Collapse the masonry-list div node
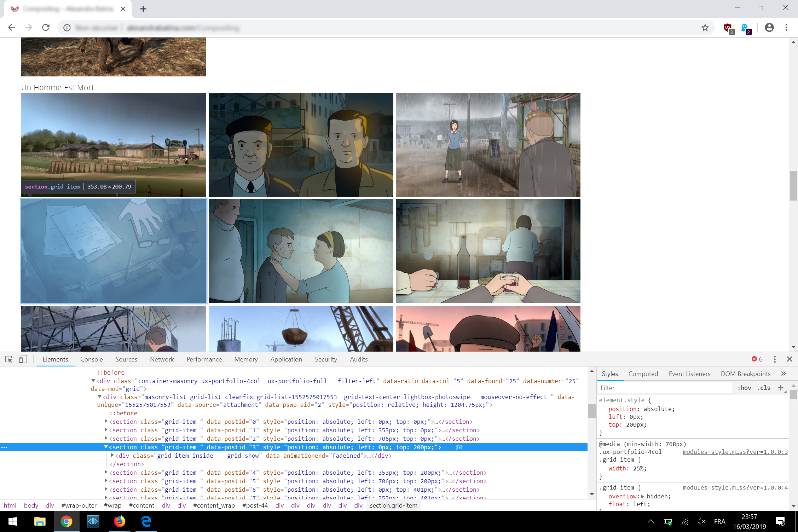The image size is (798, 532). tap(99, 397)
